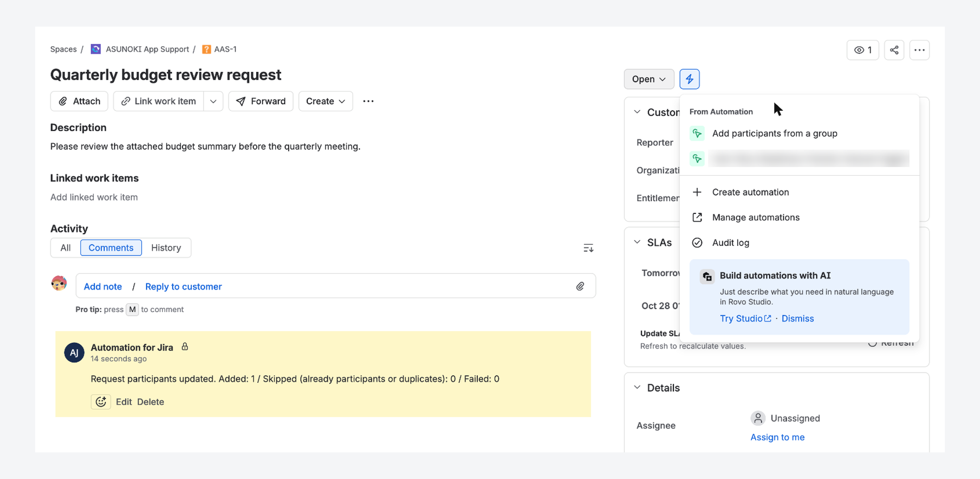Viewport: 980px width, 479px height.
Task: Delete the Automation for Jira comment
Action: click(150, 402)
